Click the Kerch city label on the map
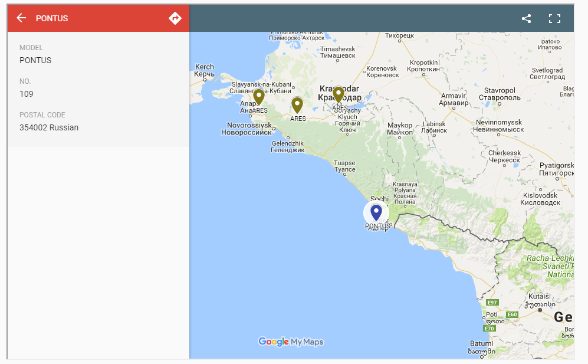Screen dimensions: 588x364 point(205,70)
